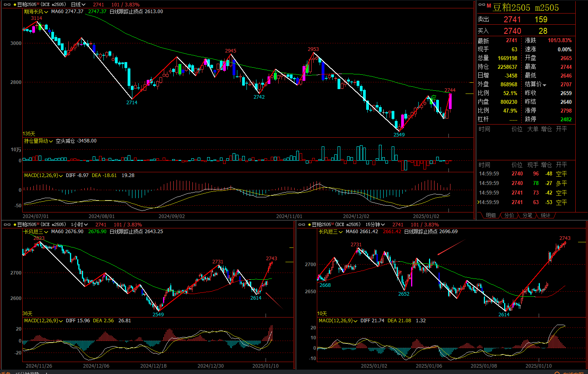588x374 pixels.
Task: Click the 涨停 value 2798
Action: 566,111
